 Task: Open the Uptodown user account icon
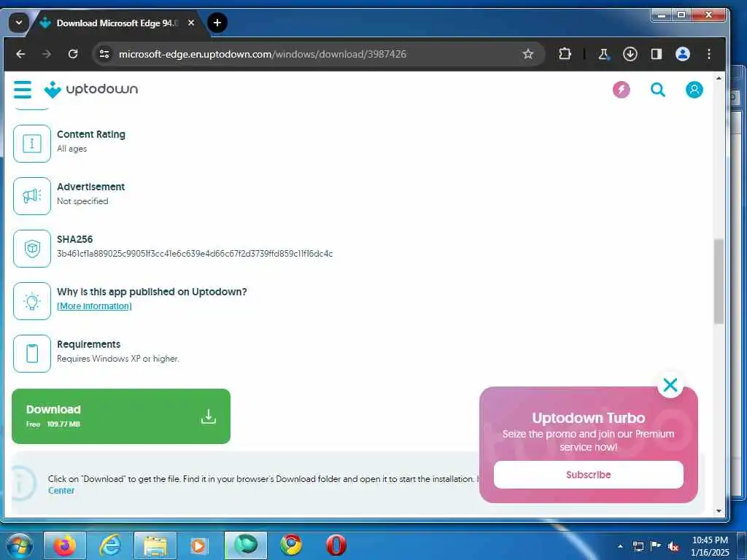(694, 90)
